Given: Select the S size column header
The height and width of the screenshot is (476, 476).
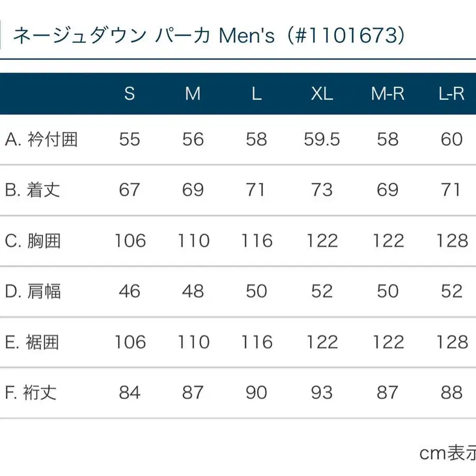Looking at the screenshot, I should point(130,94).
